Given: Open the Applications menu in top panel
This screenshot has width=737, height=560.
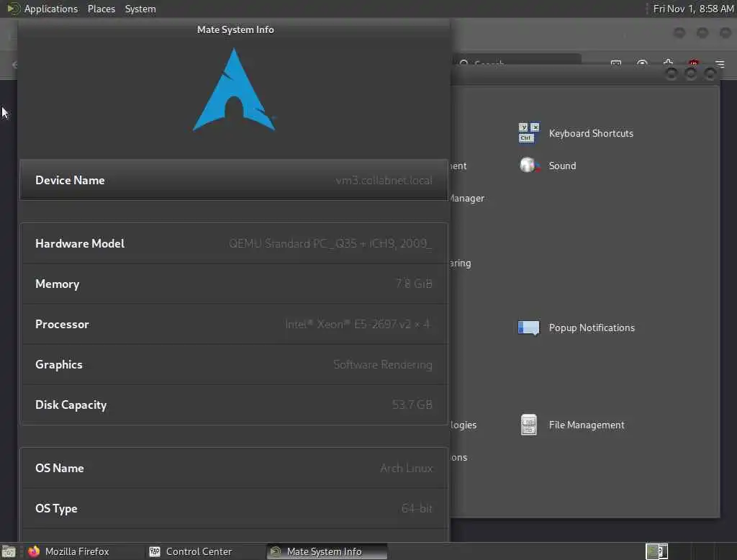Looking at the screenshot, I should pos(51,9).
